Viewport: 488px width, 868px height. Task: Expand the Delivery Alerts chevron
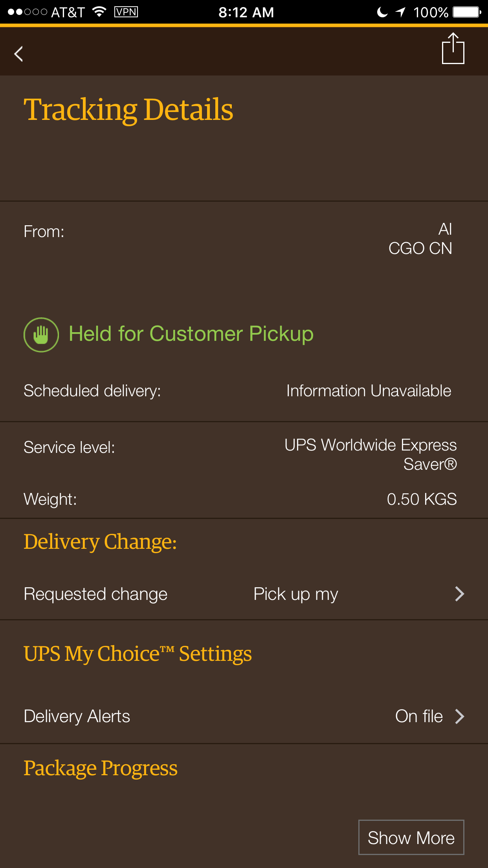[459, 716]
